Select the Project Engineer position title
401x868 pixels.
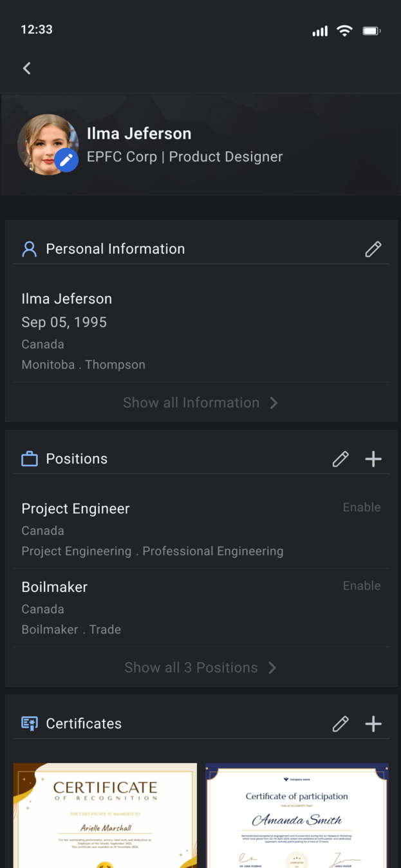[x=76, y=509]
